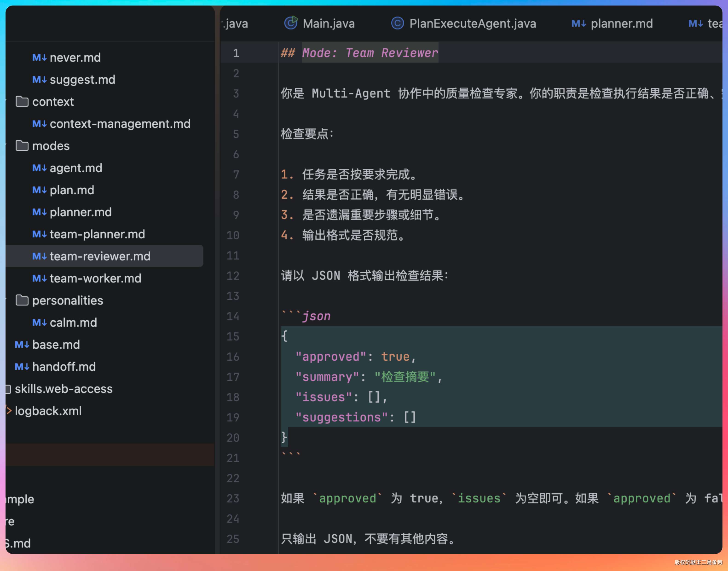Open team-worker.md file

click(x=95, y=278)
